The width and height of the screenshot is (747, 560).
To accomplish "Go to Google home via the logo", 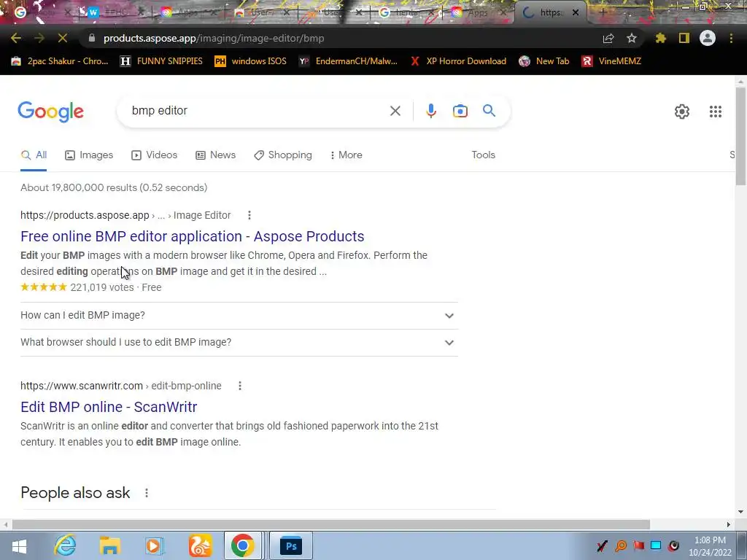I will 50,112.
